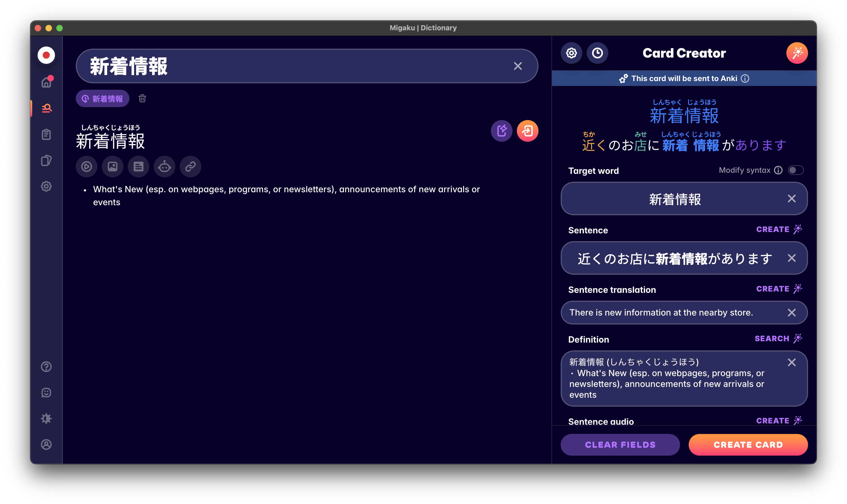This screenshot has height=504, width=847.
Task: Click Definition SEARCH button
Action: click(x=778, y=339)
